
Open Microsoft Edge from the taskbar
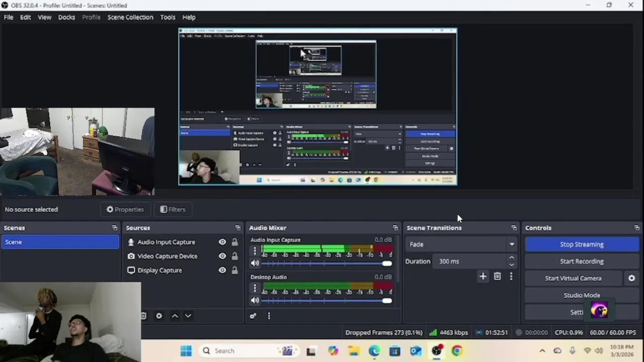[374, 351]
